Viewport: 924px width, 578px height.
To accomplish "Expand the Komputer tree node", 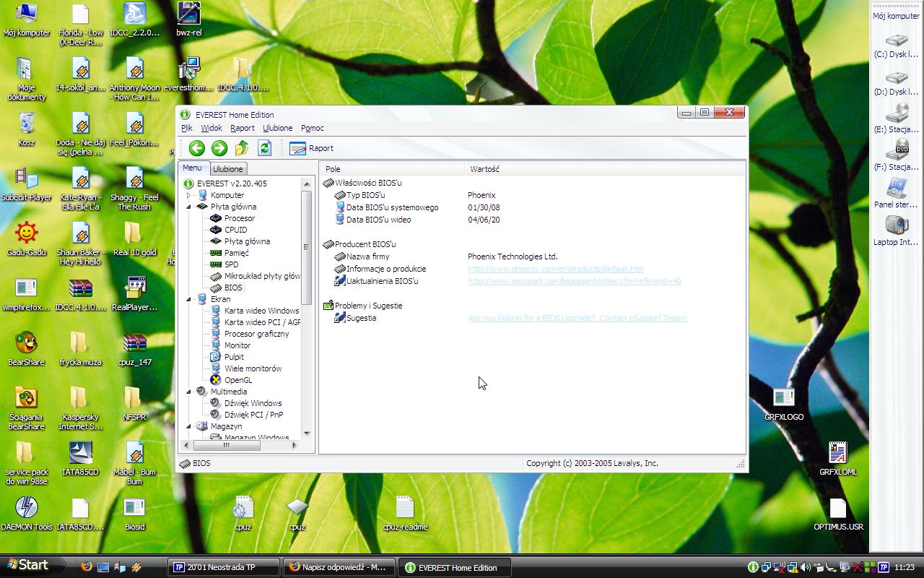I will pyautogui.click(x=189, y=195).
